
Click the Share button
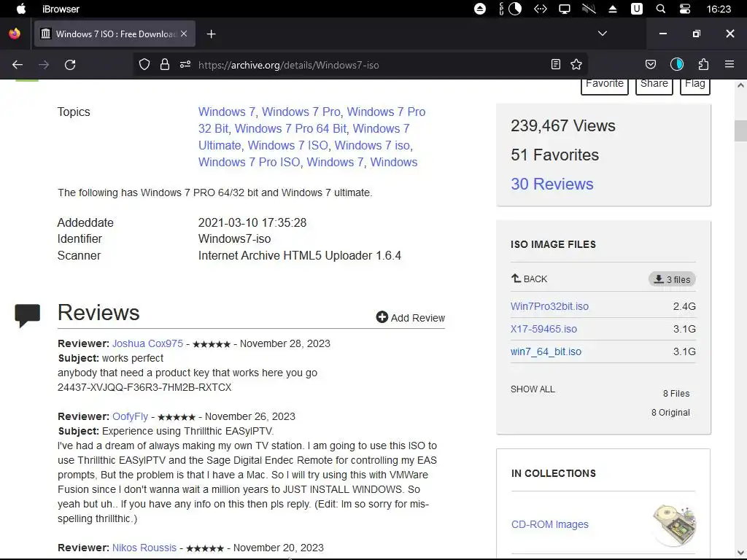pos(654,86)
